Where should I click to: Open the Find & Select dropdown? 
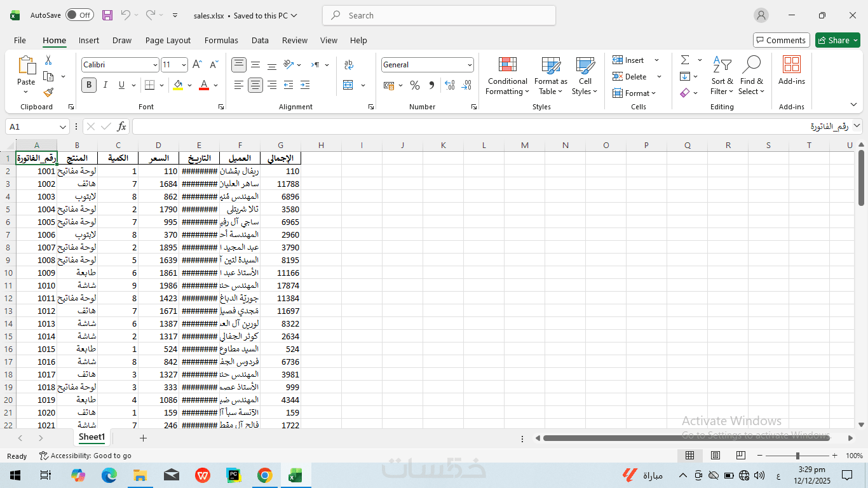click(x=751, y=76)
